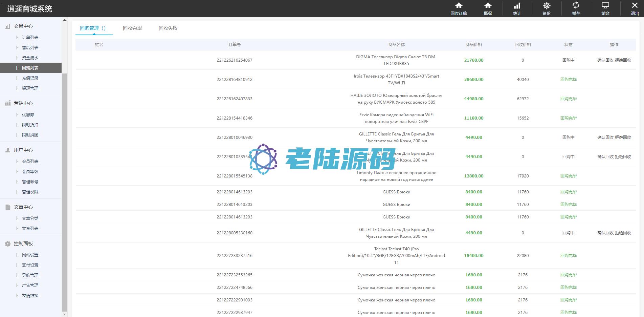Viewport: 644px width, 317px height.
Task: Click the 缓存 refresh icon
Action: click(576, 6)
